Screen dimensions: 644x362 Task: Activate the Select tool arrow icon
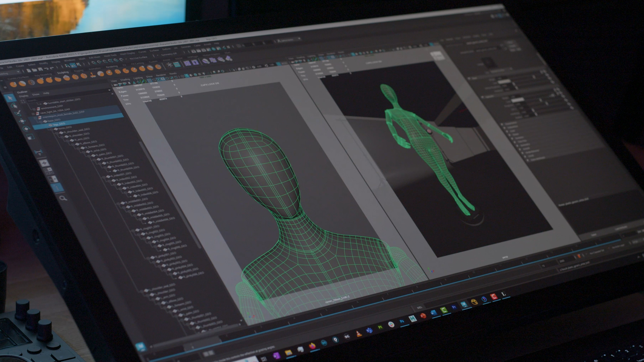pos(10,98)
